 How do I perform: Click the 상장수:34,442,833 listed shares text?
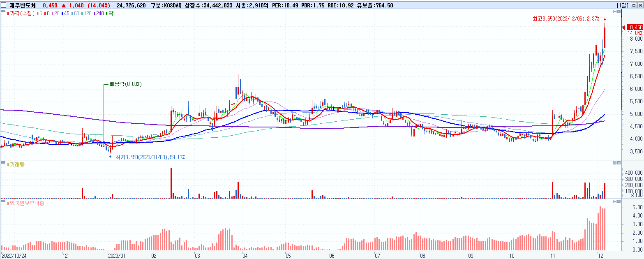[x=209, y=5]
